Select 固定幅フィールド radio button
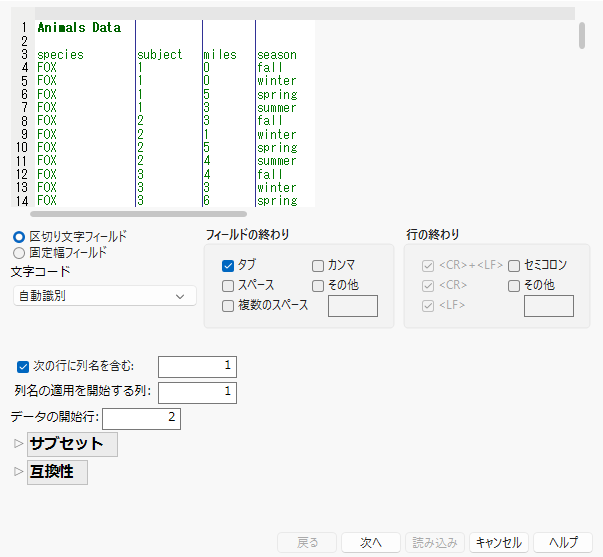Screen dimensions: 603x557 19,253
